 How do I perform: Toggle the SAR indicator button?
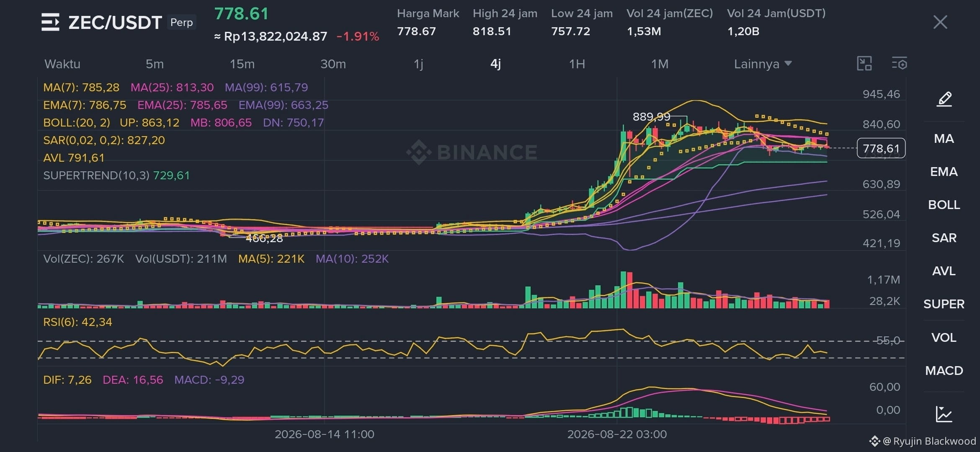pyautogui.click(x=944, y=238)
